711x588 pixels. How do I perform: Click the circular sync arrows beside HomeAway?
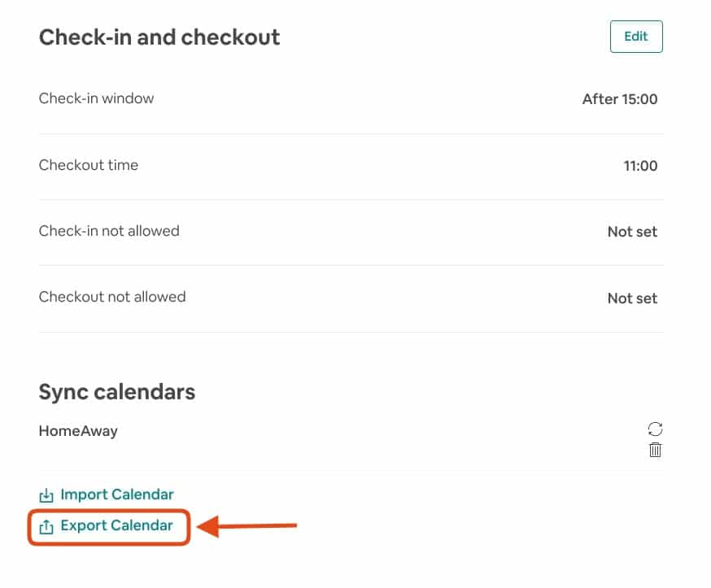click(656, 429)
